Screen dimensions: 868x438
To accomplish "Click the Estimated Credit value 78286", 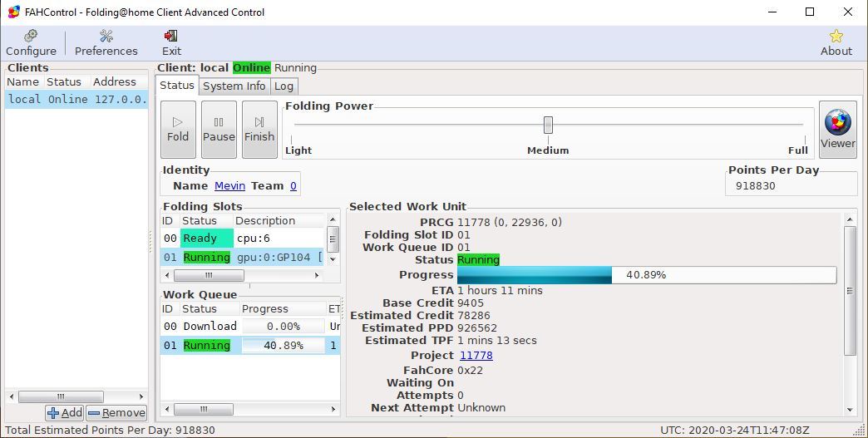I will [474, 315].
